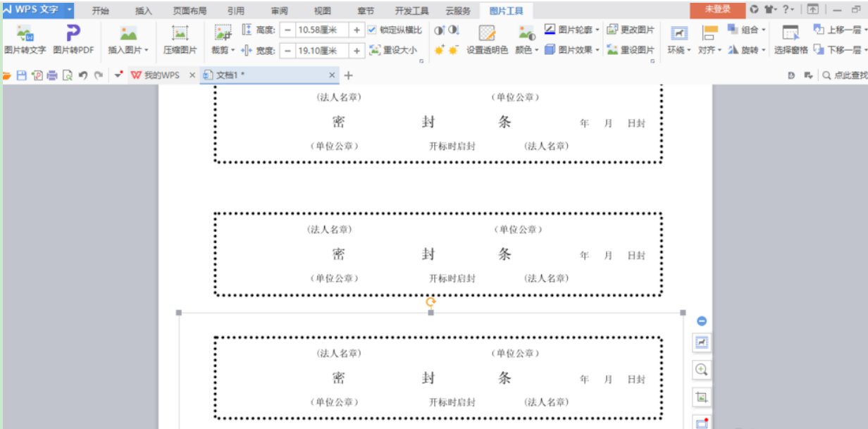Screen dimensions: 868x429
Task: Click the 重设图片 icon
Action: [x=631, y=50]
